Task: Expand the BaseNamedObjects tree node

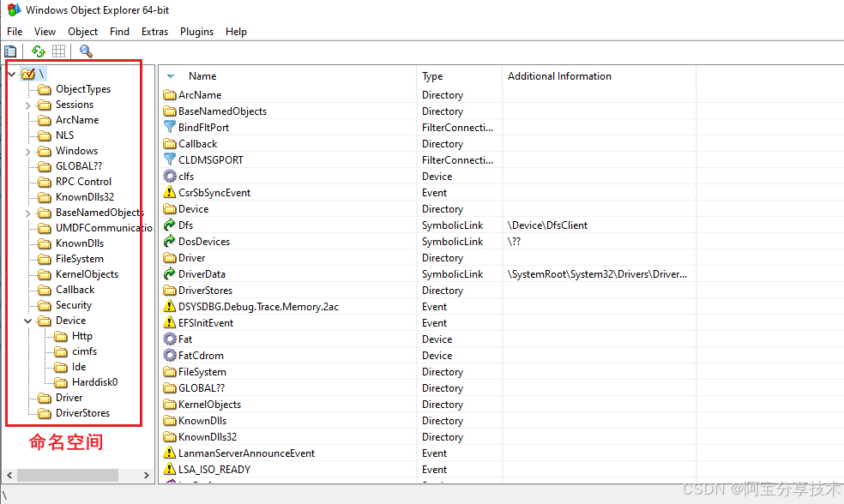Action: [28, 213]
